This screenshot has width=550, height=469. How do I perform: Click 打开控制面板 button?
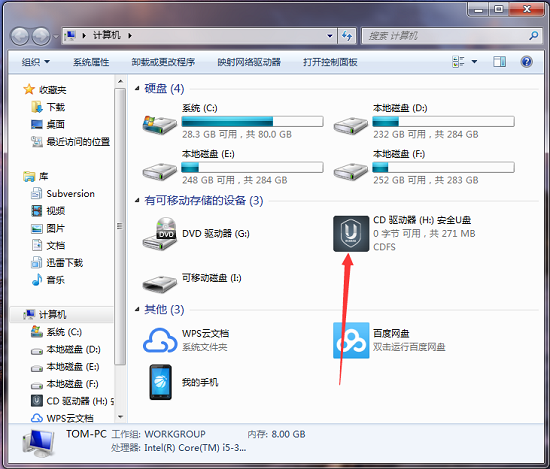(x=330, y=62)
